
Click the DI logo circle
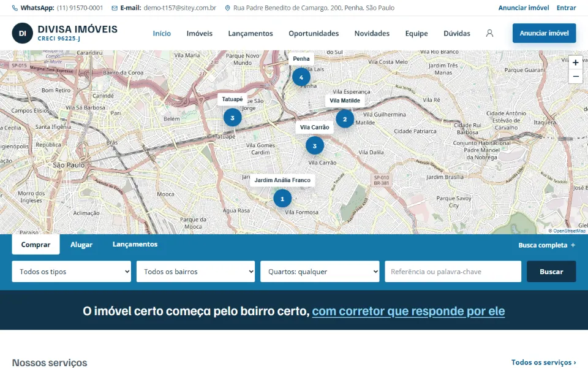[x=23, y=33]
